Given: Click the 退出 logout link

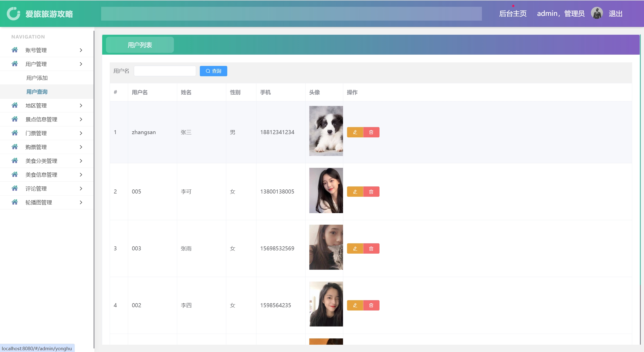Looking at the screenshot, I should (x=615, y=14).
